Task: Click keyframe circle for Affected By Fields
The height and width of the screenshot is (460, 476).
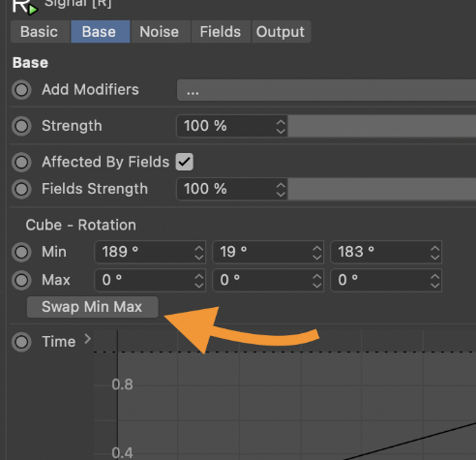Action: (21, 162)
